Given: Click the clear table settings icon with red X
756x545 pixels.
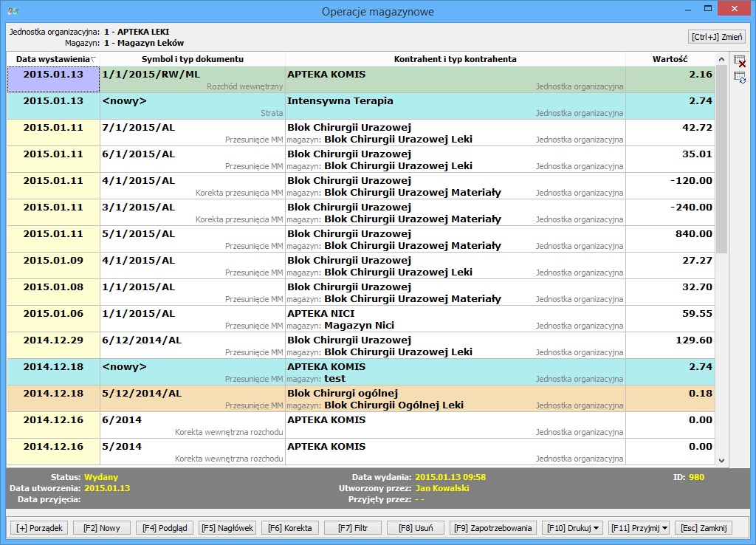Looking at the screenshot, I should point(740,62).
